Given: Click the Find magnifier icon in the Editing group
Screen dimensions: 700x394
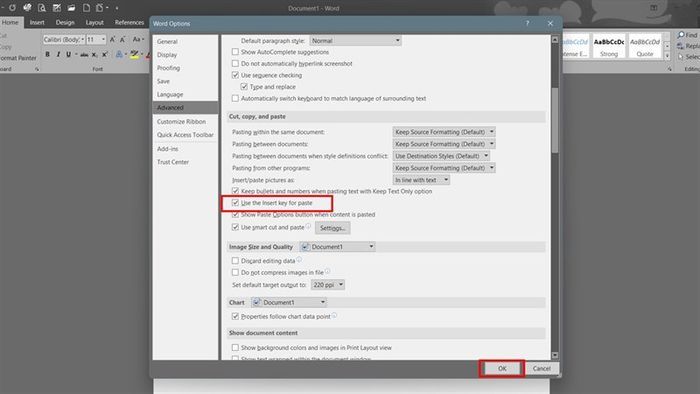Looking at the screenshot, I should 681,35.
